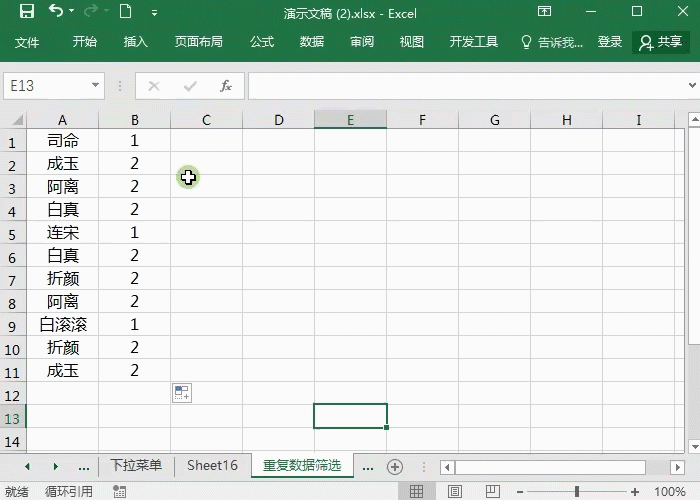Open the 公式 ribbon tab
This screenshot has height=500, width=700.
tap(262, 42)
